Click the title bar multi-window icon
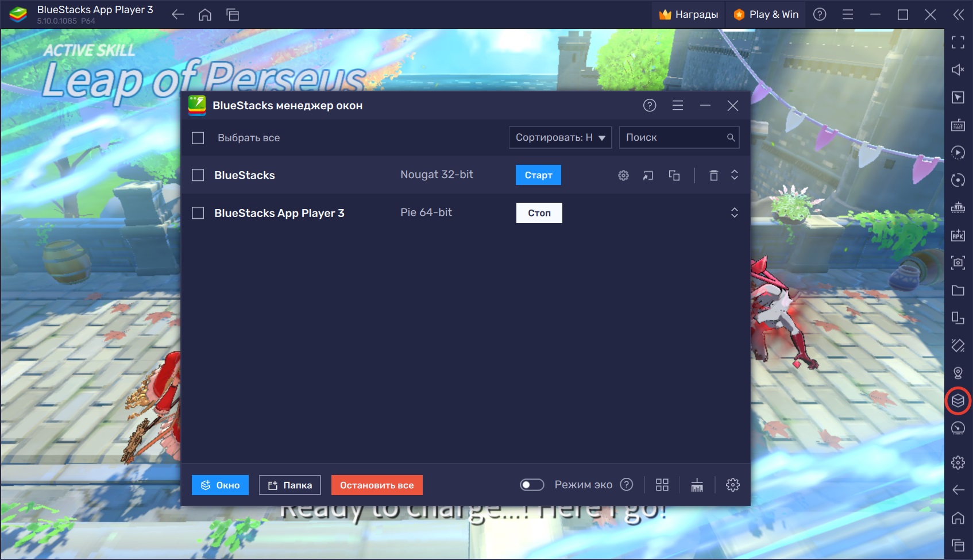Image resolution: width=973 pixels, height=560 pixels. (233, 14)
